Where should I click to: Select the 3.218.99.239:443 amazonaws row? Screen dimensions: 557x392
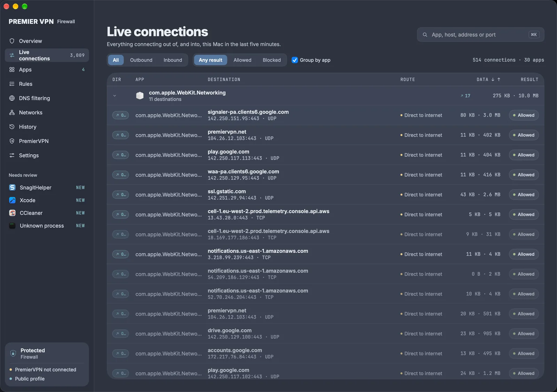(325, 254)
